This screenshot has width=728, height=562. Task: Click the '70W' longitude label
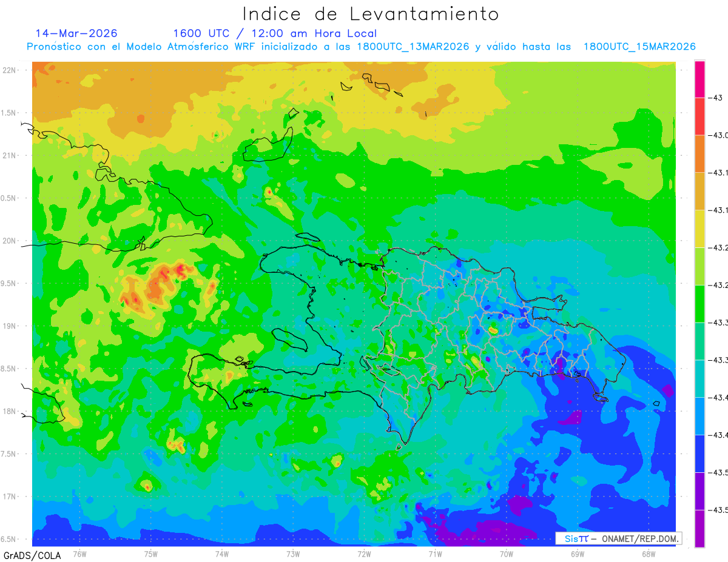507,554
